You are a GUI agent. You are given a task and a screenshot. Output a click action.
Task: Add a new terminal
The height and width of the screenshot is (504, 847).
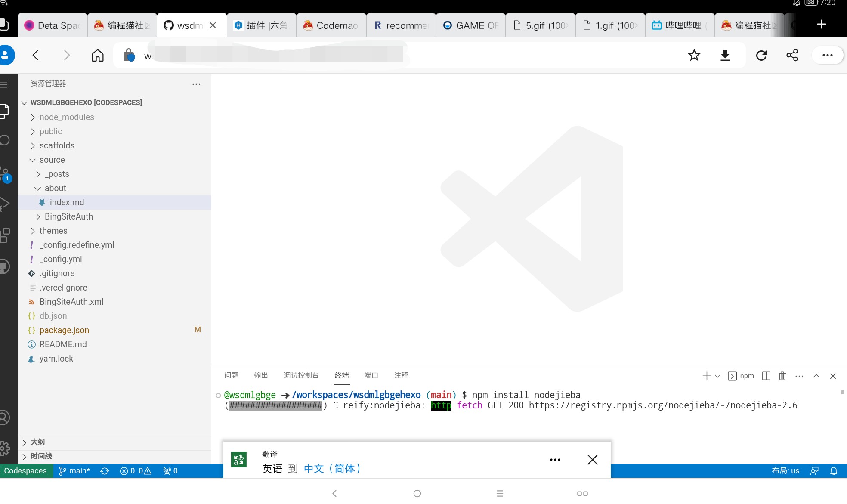click(x=706, y=376)
